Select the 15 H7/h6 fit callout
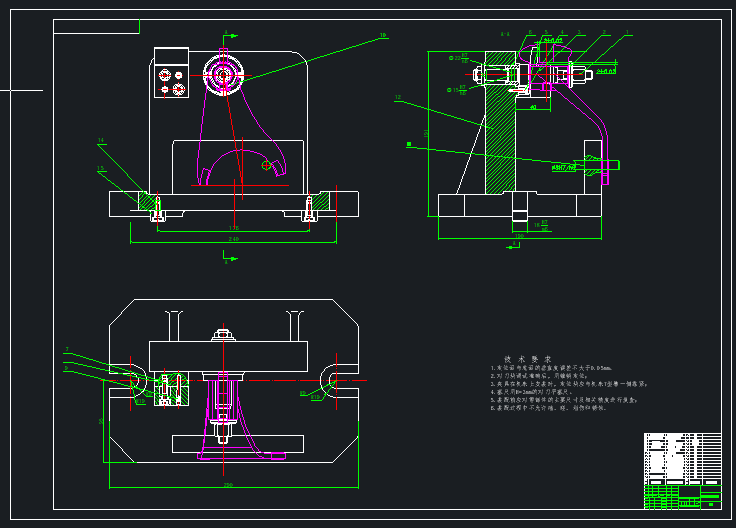 (457, 90)
